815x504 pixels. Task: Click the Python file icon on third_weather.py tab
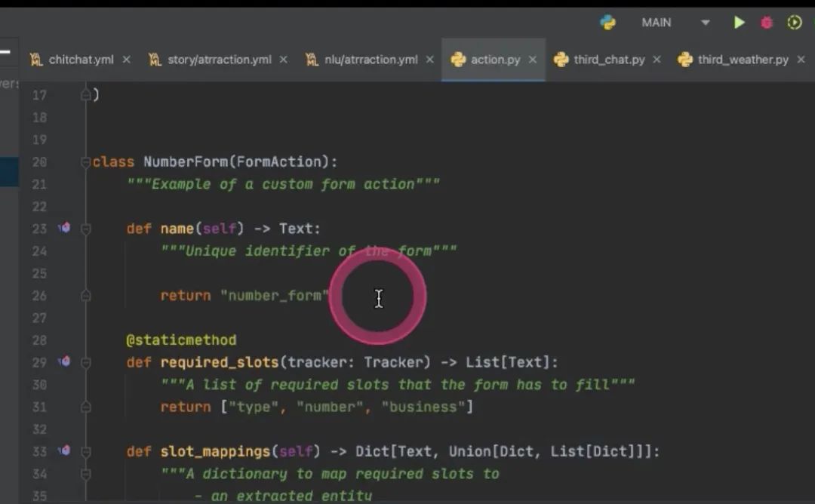[x=685, y=60]
